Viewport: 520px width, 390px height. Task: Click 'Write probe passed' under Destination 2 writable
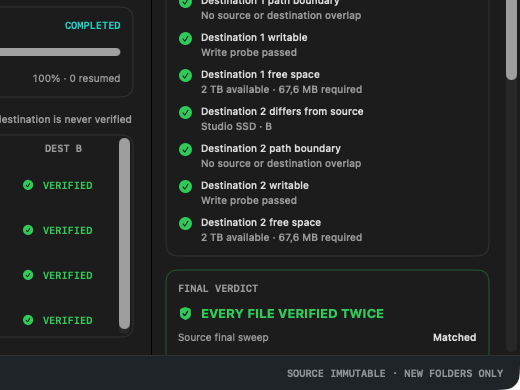(249, 200)
